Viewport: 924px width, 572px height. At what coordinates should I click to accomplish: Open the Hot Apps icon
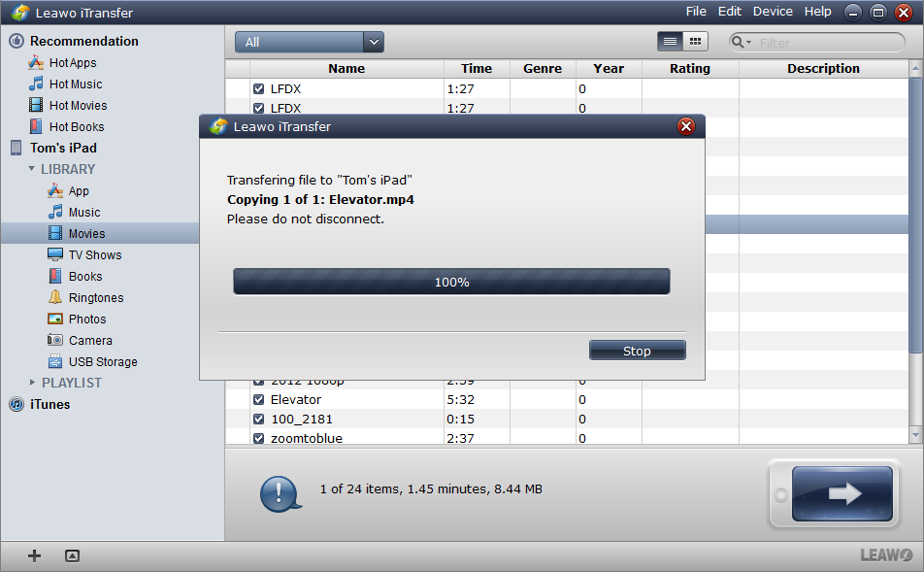tap(36, 62)
